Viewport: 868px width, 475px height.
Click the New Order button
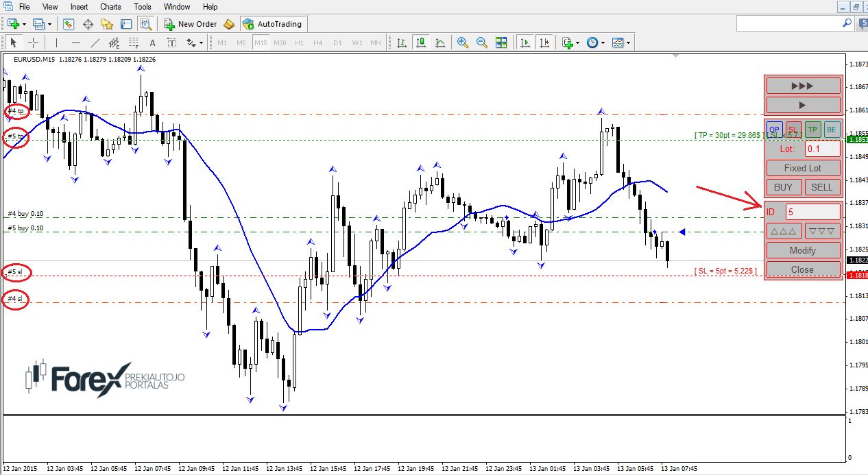(190, 24)
